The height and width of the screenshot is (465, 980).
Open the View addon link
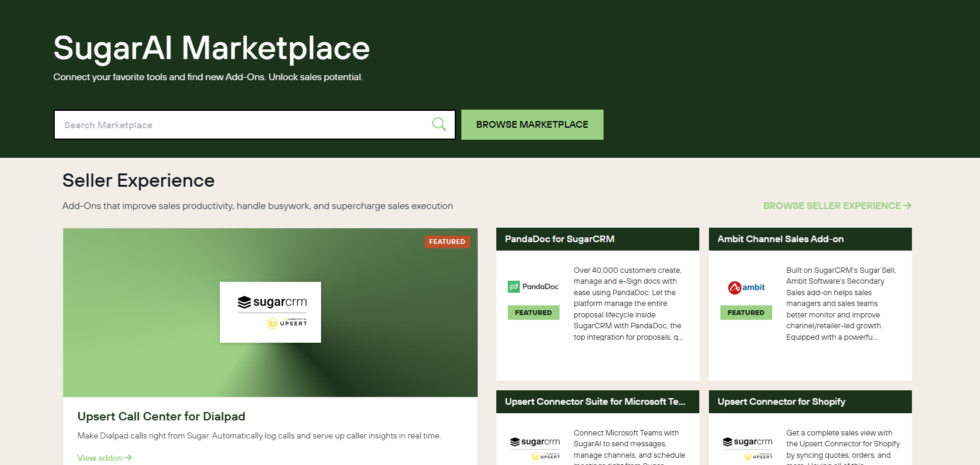pos(105,458)
